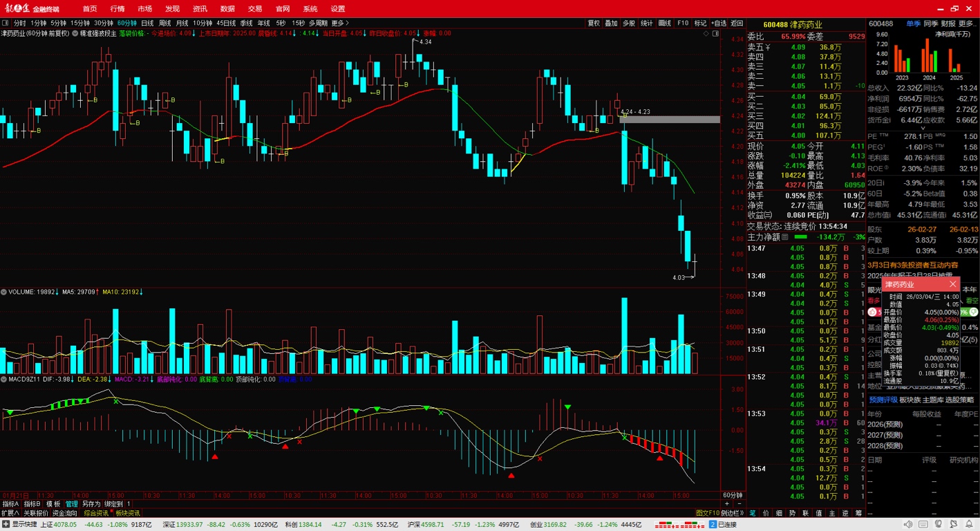
Task: Select the 单季 earnings tab
Action: [914, 24]
